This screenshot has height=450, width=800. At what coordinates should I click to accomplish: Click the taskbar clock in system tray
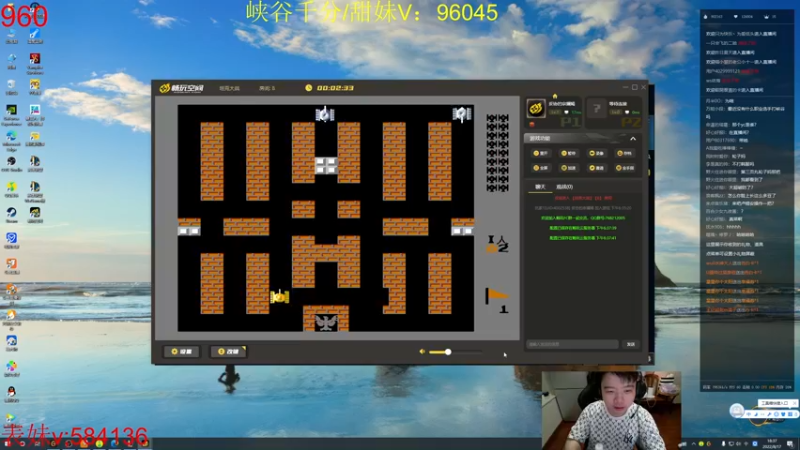(772, 443)
